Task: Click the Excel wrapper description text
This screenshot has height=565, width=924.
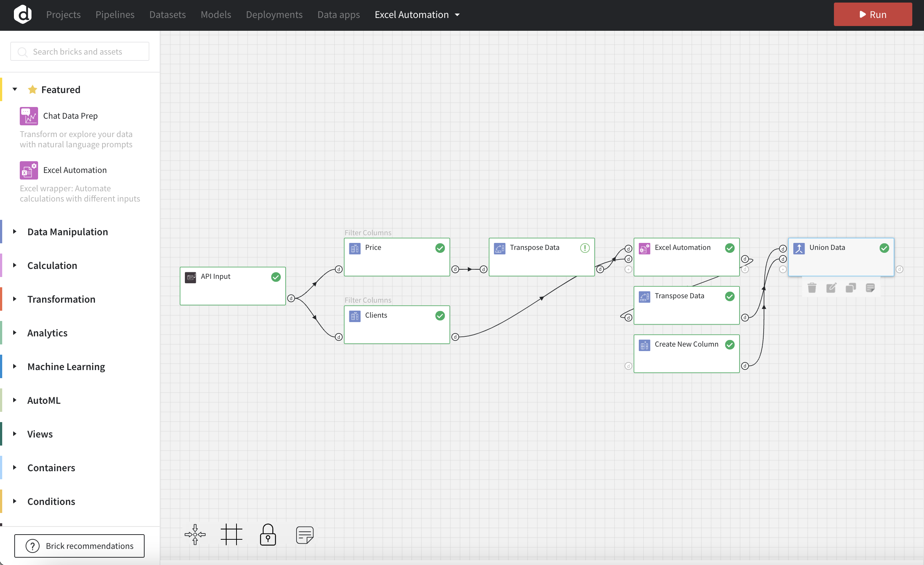Action: click(x=80, y=194)
